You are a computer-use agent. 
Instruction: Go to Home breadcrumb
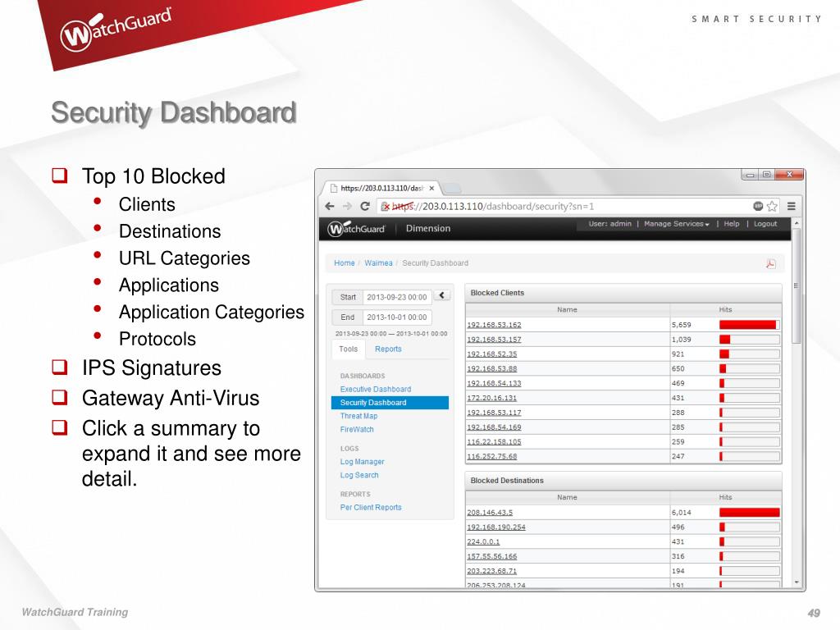coord(345,263)
